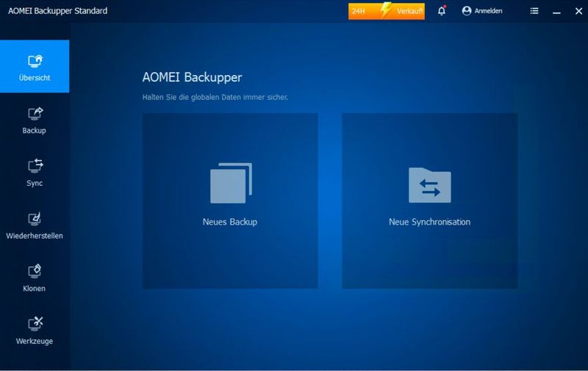This screenshot has height=371, width=588.
Task: Click the 'Halten Sie die globalen Daten' subtitle
Action: click(215, 97)
